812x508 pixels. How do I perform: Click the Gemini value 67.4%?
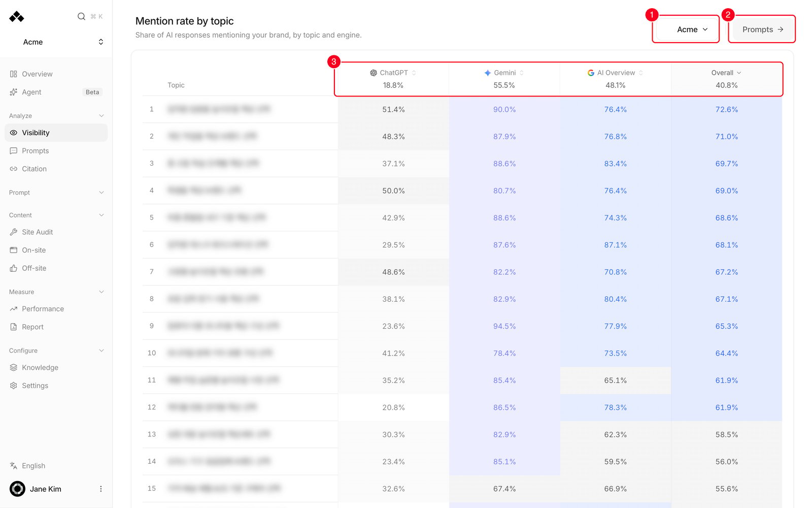click(504, 489)
